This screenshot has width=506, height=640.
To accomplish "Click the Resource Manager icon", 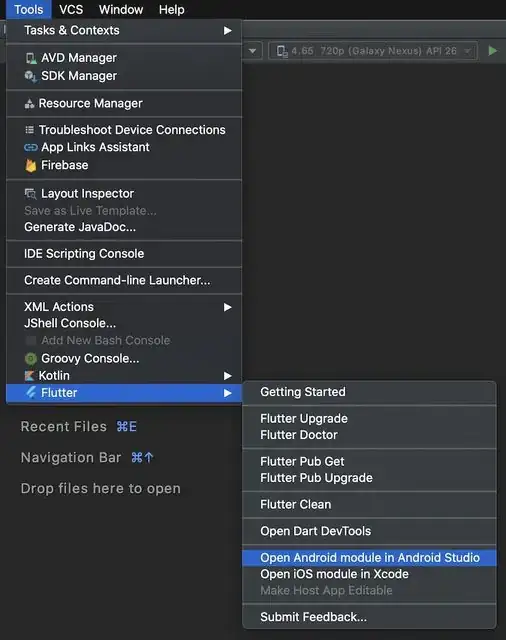I will pos(29,104).
